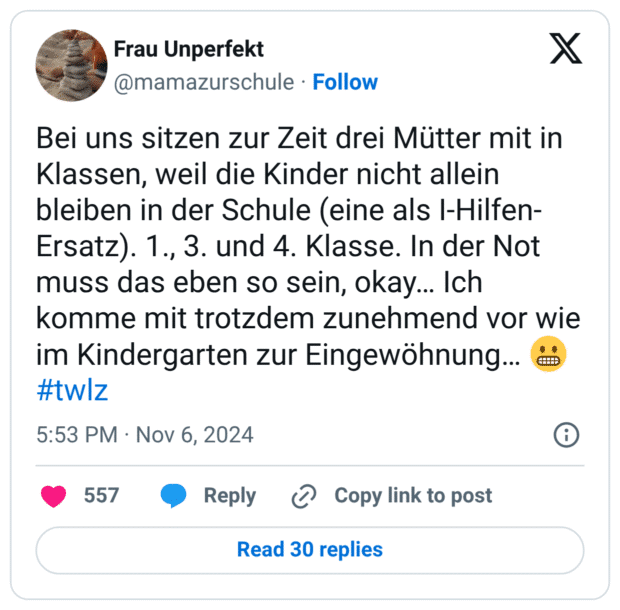Open Frau Unperfekt's profile picture
This screenshot has height=610, width=620.
click(71, 65)
